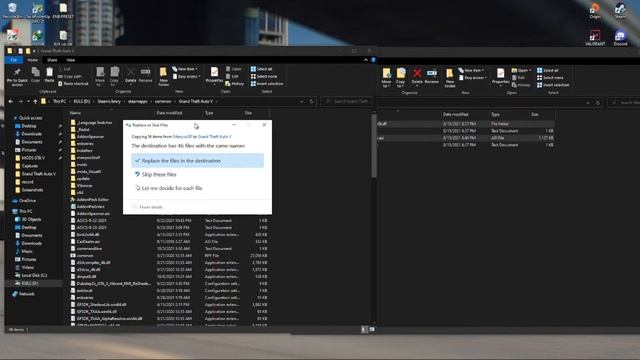Open Properties in left window ribbon
Viewport: 640px width, 360px height.
(214, 75)
